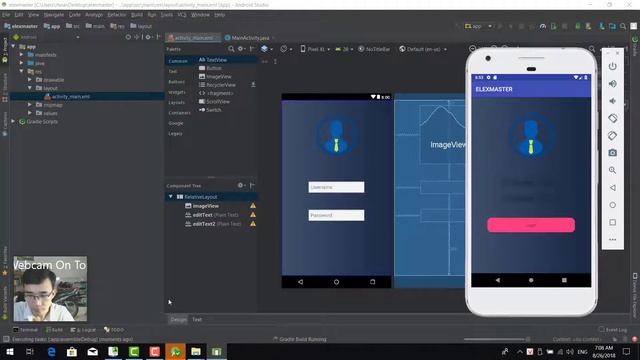Viewport: 640px width, 360px height.
Task: Collapse the RelativeLayout node in Component Tree
Action: pyautogui.click(x=171, y=197)
